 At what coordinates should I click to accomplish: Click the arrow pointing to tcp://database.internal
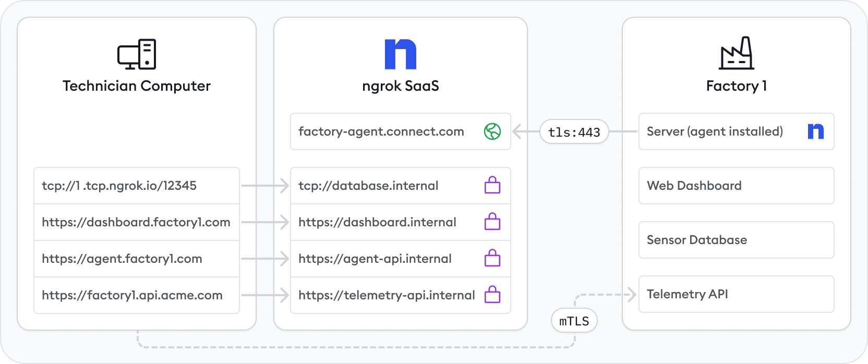(265, 186)
